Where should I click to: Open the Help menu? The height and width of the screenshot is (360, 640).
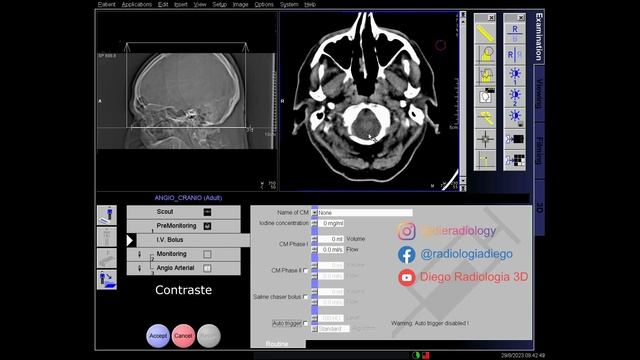[x=310, y=4]
